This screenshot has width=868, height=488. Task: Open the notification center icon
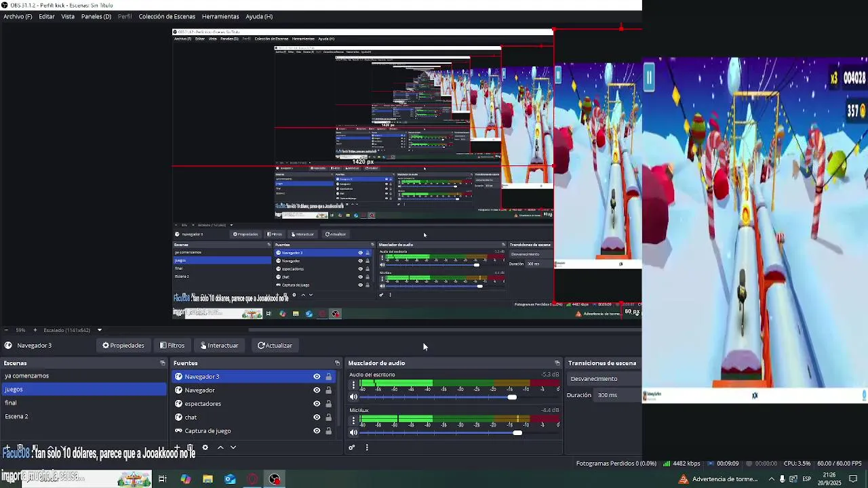pos(854,479)
